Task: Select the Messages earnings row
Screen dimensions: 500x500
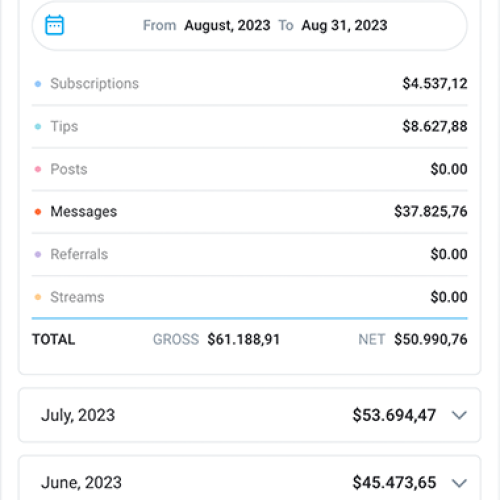Action: click(x=249, y=212)
